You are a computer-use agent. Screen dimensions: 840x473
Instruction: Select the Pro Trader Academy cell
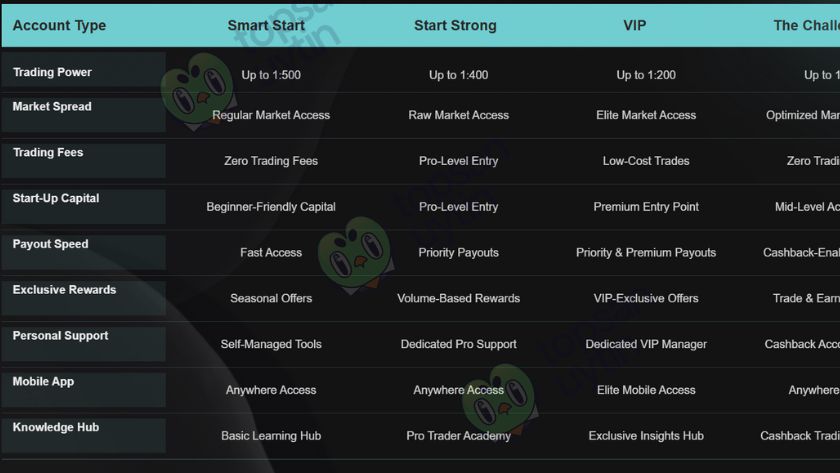tap(459, 436)
